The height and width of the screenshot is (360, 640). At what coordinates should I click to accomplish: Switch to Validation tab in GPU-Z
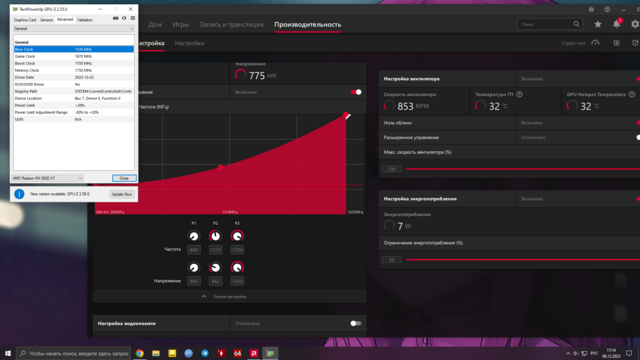(x=85, y=20)
